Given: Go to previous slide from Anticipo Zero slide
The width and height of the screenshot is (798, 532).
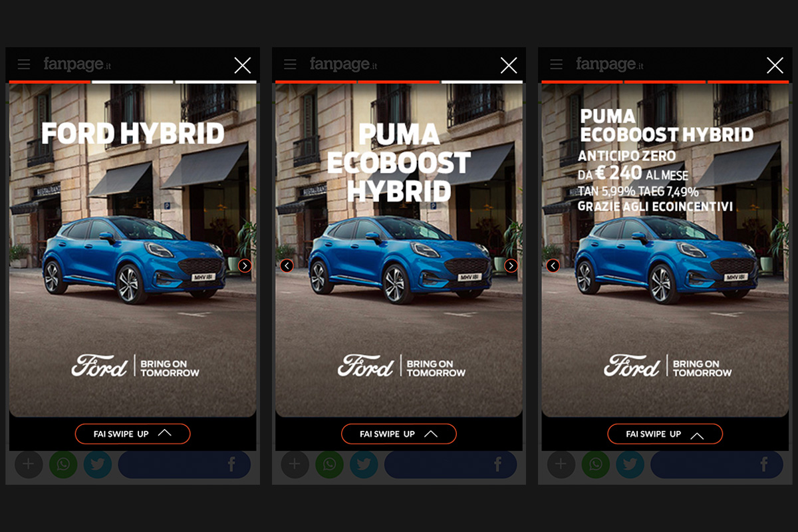Looking at the screenshot, I should pos(553,266).
